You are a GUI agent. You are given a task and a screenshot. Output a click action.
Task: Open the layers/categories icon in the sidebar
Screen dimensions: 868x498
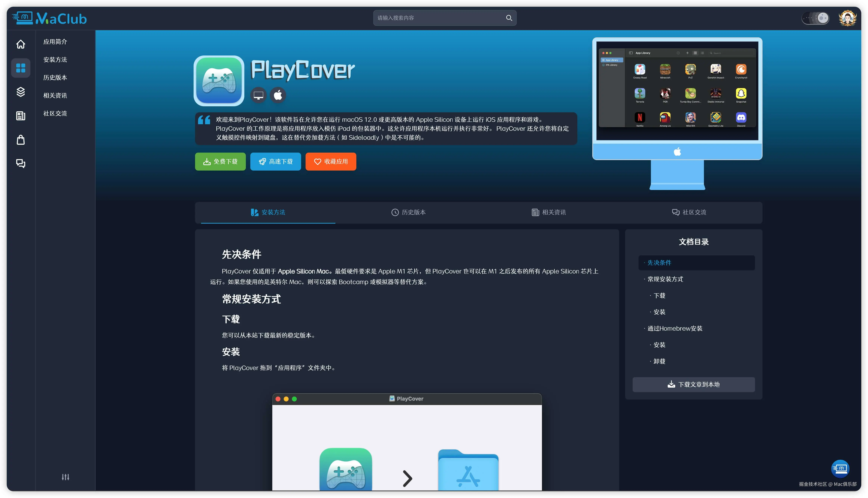point(21,92)
